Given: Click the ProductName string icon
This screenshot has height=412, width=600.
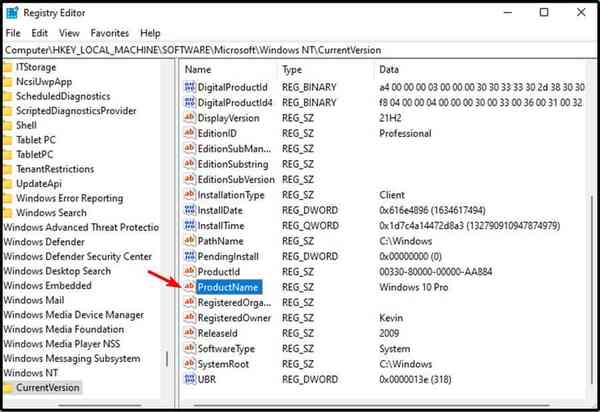Looking at the screenshot, I should 190,287.
